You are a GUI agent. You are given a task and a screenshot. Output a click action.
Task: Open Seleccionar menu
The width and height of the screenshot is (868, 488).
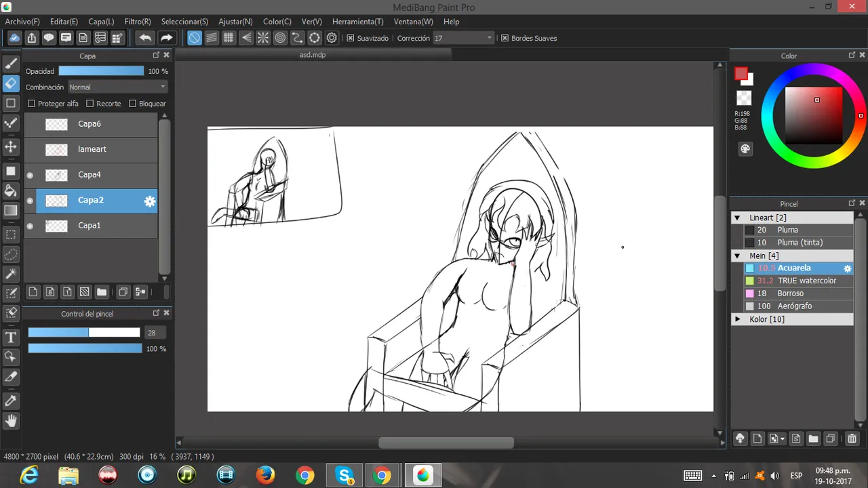[184, 22]
